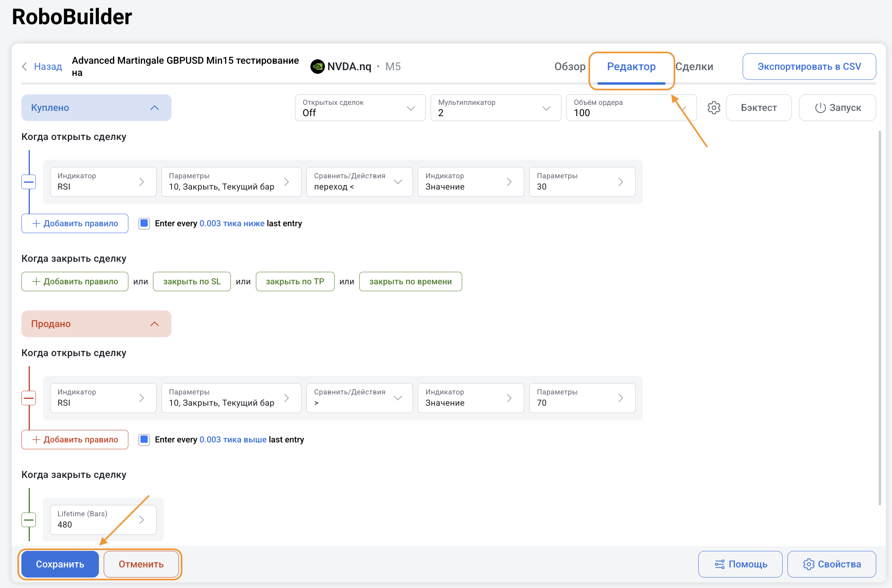This screenshot has width=892, height=588.
Task: Click the blue minus icon on buy rule
Action: click(x=29, y=182)
